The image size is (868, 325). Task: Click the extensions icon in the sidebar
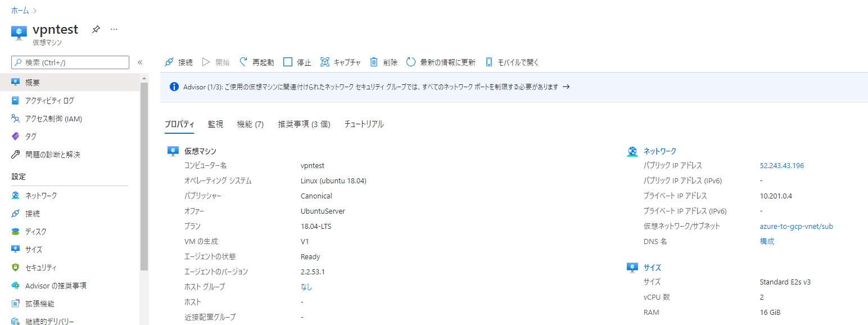(16, 304)
